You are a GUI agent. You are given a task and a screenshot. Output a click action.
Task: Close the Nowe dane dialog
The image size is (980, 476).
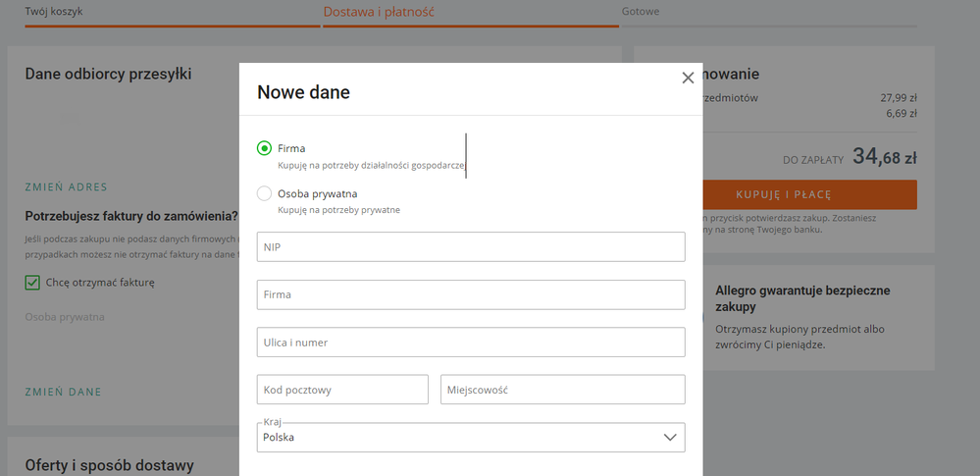click(x=688, y=79)
